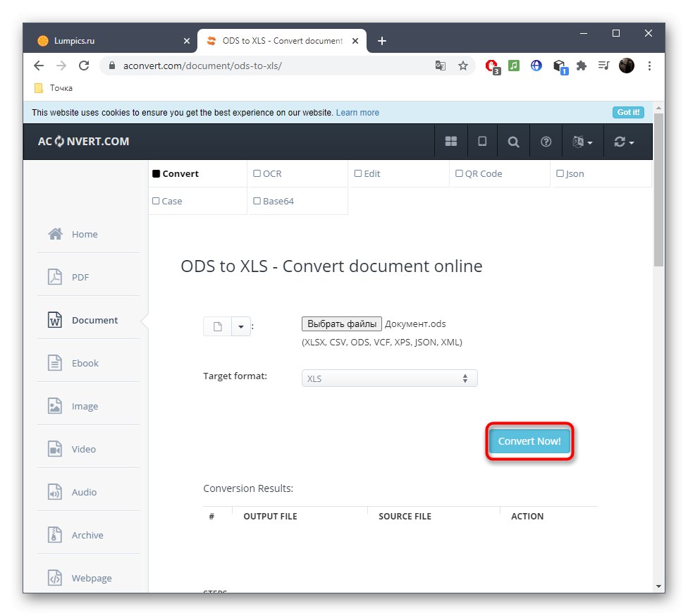Click the green music note extension icon
The image size is (688, 616).
(514, 66)
